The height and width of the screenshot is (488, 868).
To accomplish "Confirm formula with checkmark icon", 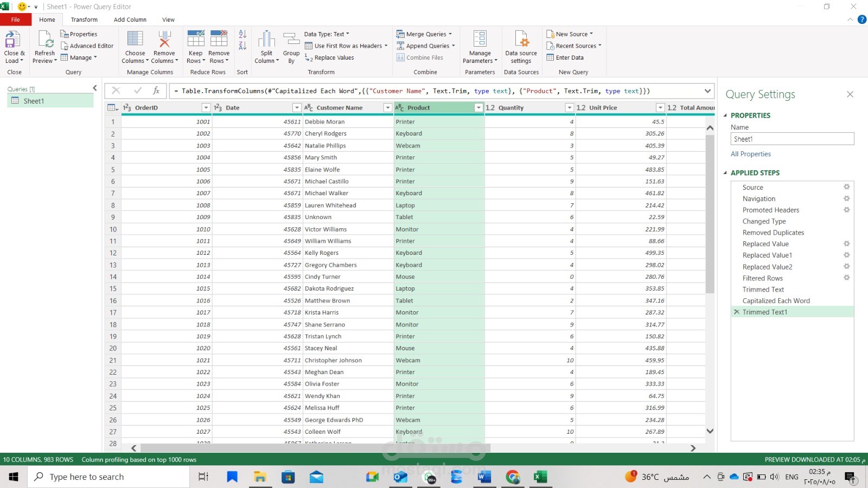I will pyautogui.click(x=138, y=91).
